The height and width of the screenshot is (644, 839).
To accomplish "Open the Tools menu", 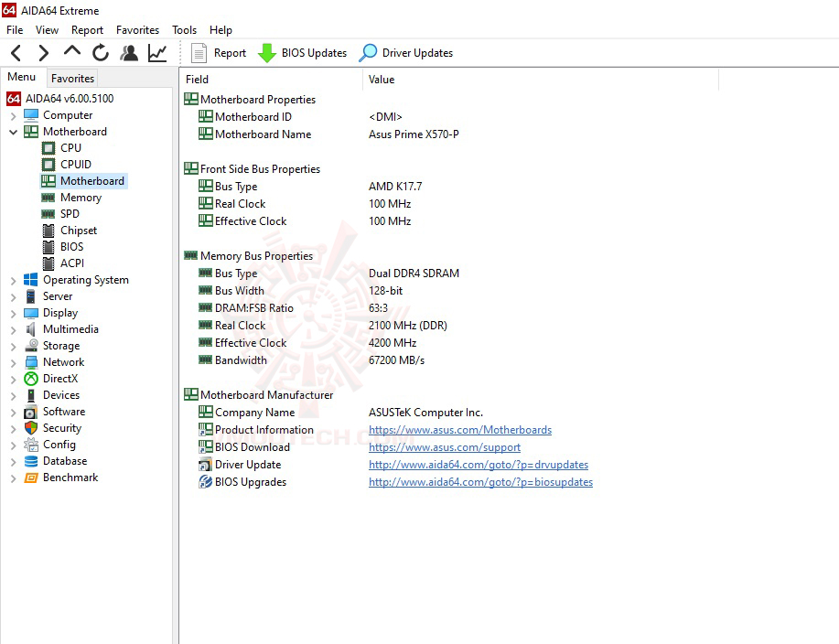I will click(x=183, y=29).
